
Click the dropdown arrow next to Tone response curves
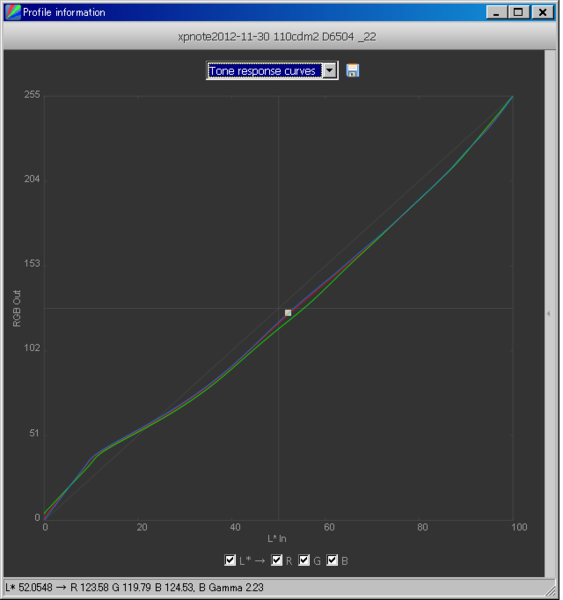(331, 71)
